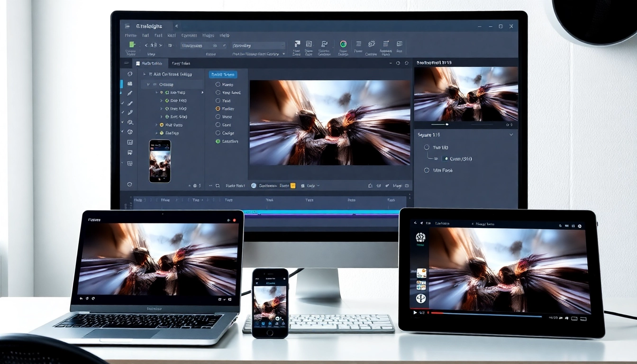This screenshot has width=637, height=364.
Task: Click the lone circle icon at the sidebar bottom
Action: (129, 184)
